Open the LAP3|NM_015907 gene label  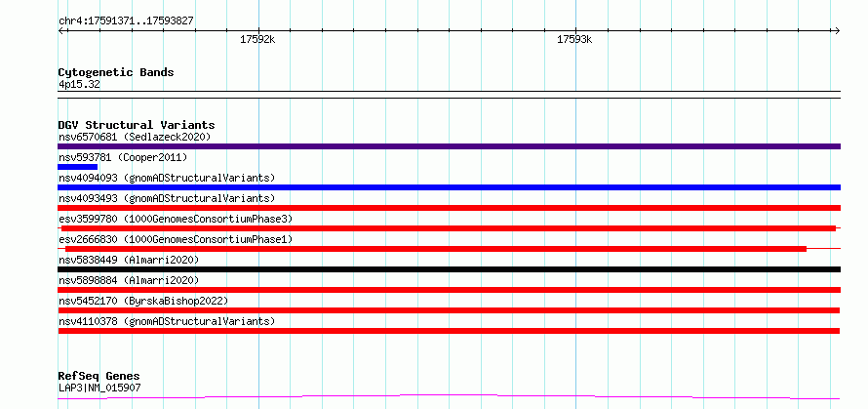point(99,388)
